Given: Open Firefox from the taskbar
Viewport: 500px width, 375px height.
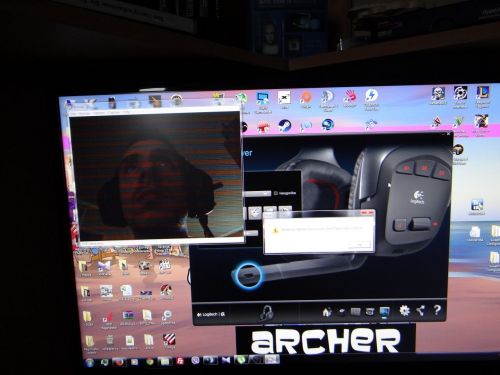Looking at the screenshot, I should coord(119,362).
